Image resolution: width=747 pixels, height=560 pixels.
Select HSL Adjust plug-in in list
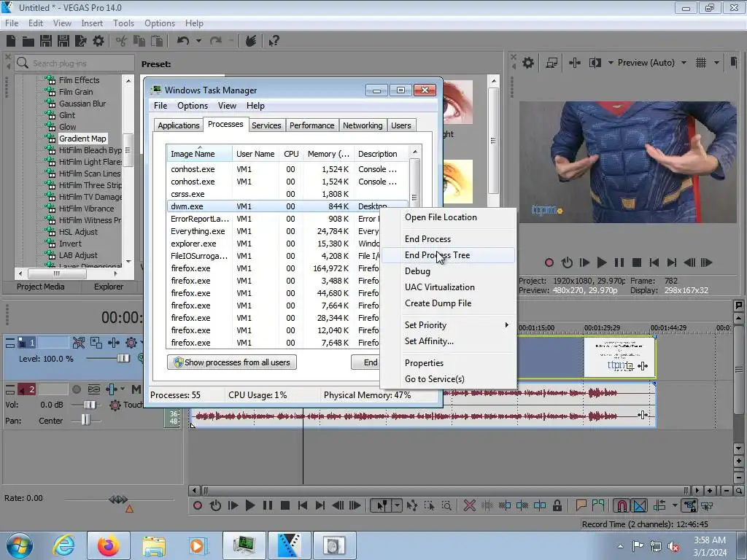78,232
